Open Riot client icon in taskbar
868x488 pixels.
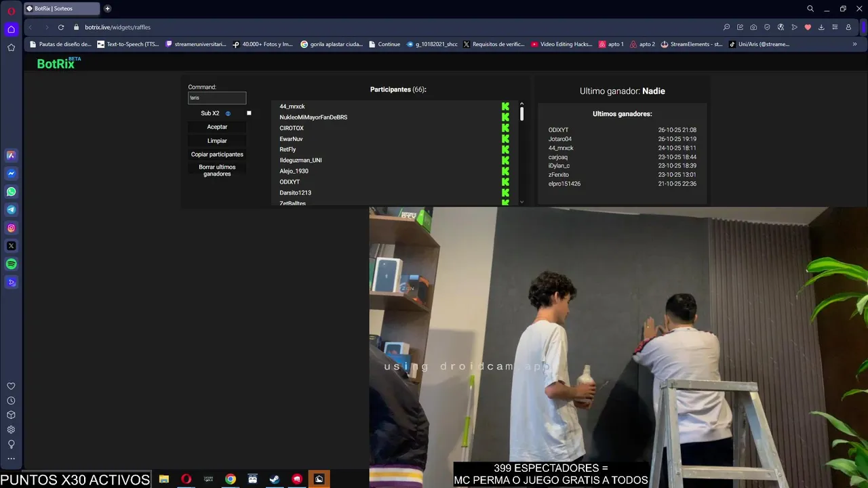pos(297,479)
